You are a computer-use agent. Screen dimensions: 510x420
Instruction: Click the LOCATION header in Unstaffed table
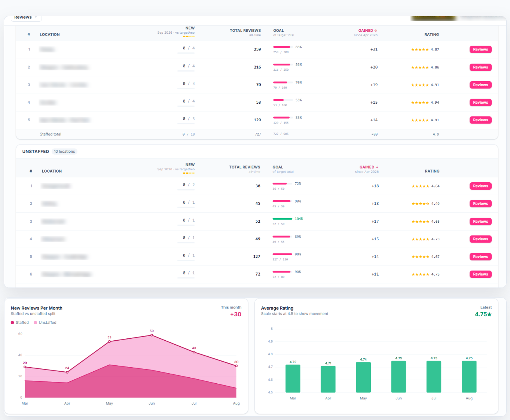(52, 171)
